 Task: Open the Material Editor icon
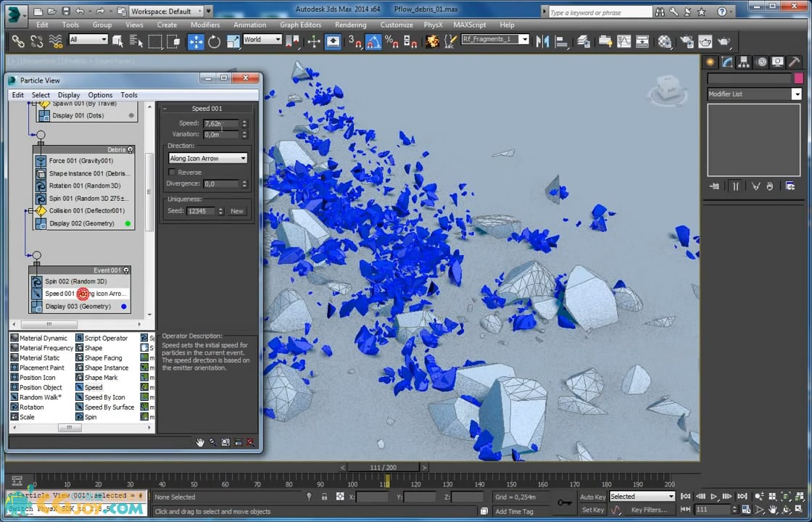666,41
